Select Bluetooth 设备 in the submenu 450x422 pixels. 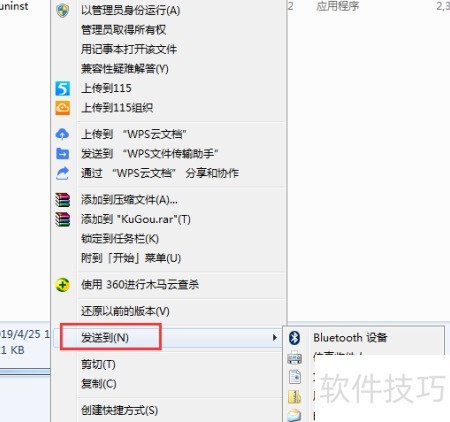point(350,338)
